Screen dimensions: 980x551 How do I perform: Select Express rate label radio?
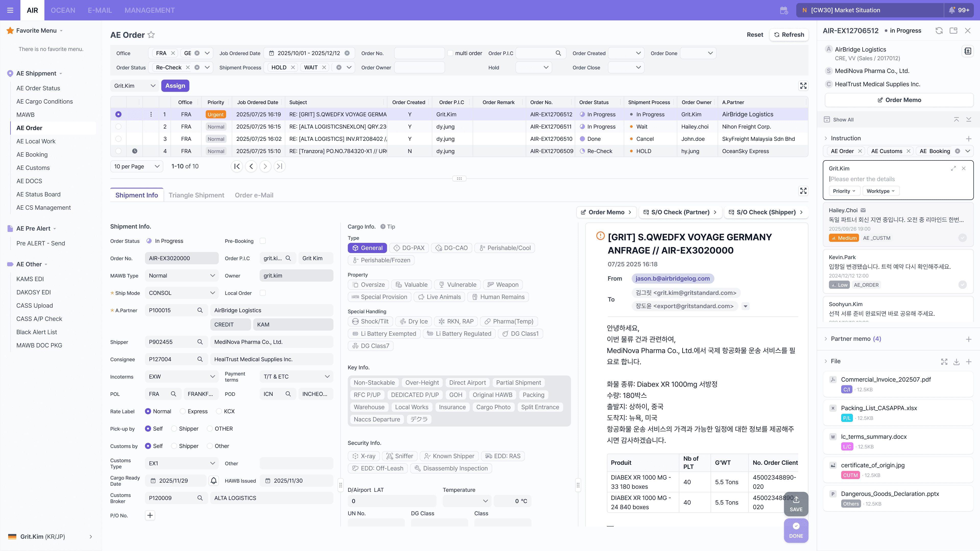click(183, 411)
